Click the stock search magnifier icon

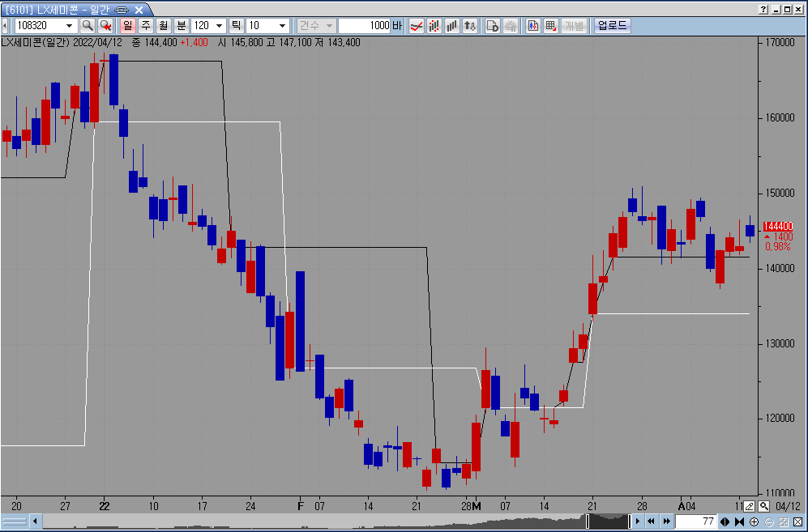point(87,25)
